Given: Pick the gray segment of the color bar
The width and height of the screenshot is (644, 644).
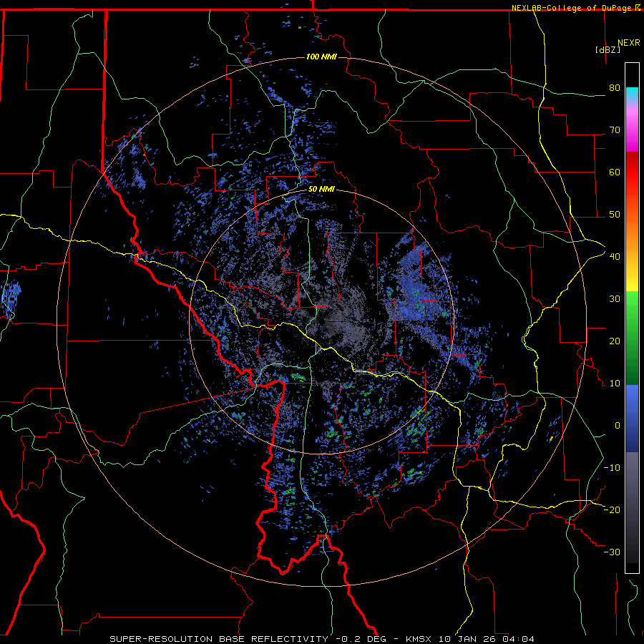Looking at the screenshot, I should (632, 507).
